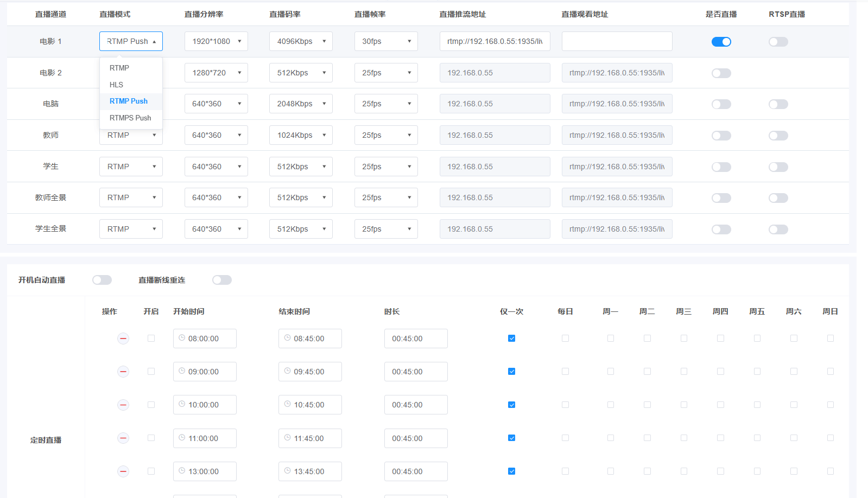Enable live broadcast for 教师全景 channel
Viewport: 868px width, 498px height.
pos(721,198)
